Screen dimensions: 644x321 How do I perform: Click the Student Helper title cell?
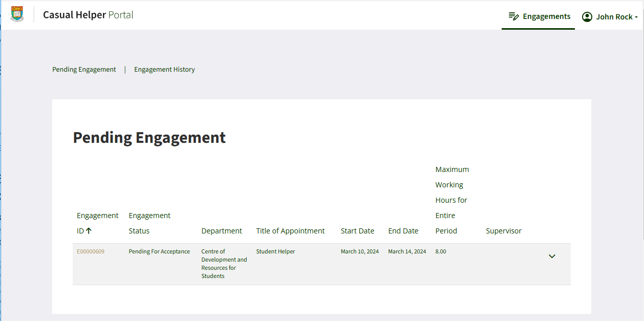click(x=275, y=251)
